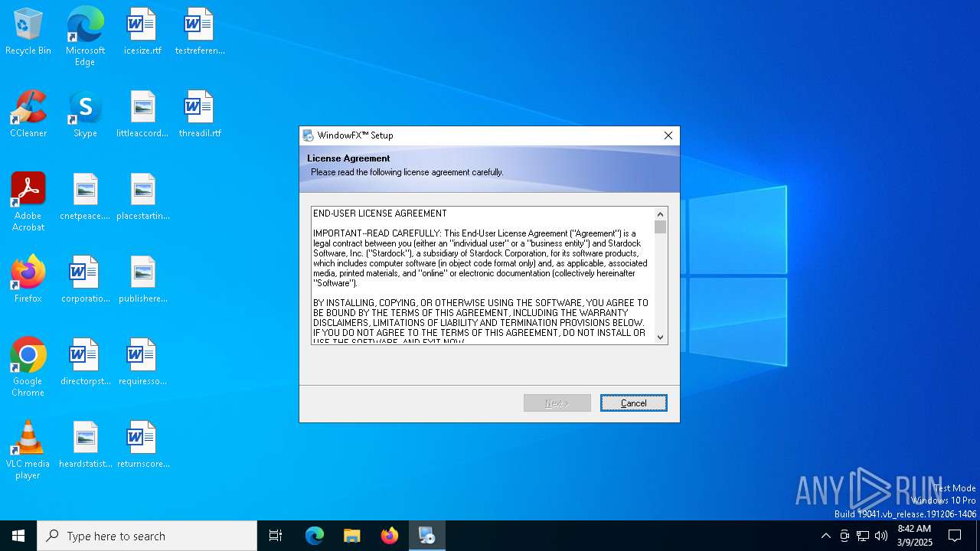This screenshot has width=980, height=551.
Task: Close the WindowFX Setup dialog
Action: [x=668, y=135]
